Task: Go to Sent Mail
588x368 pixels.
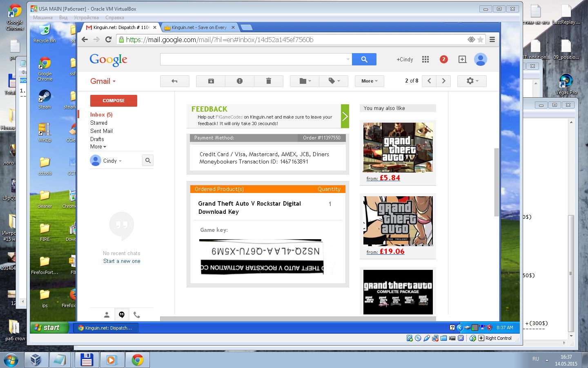Action: pyautogui.click(x=101, y=131)
